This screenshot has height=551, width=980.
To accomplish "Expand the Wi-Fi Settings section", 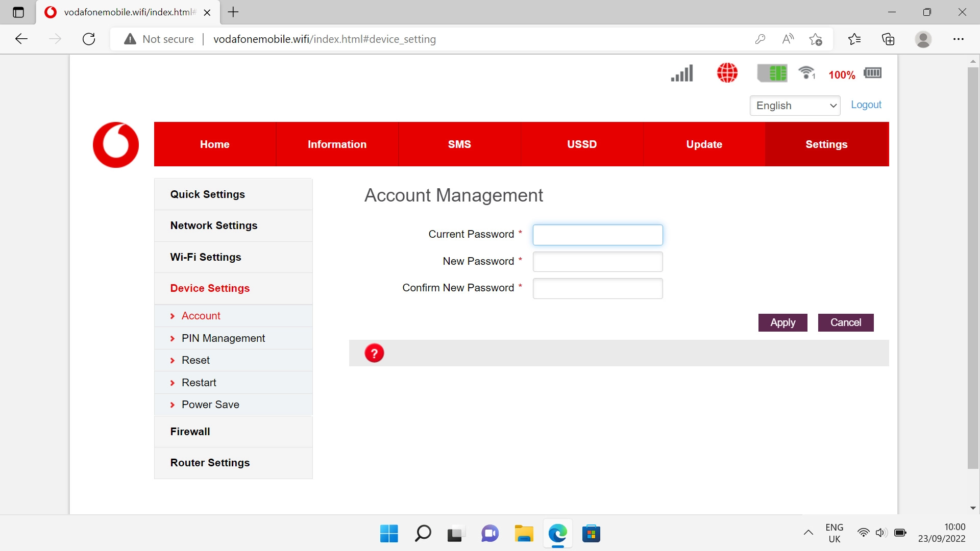I will coord(206,257).
